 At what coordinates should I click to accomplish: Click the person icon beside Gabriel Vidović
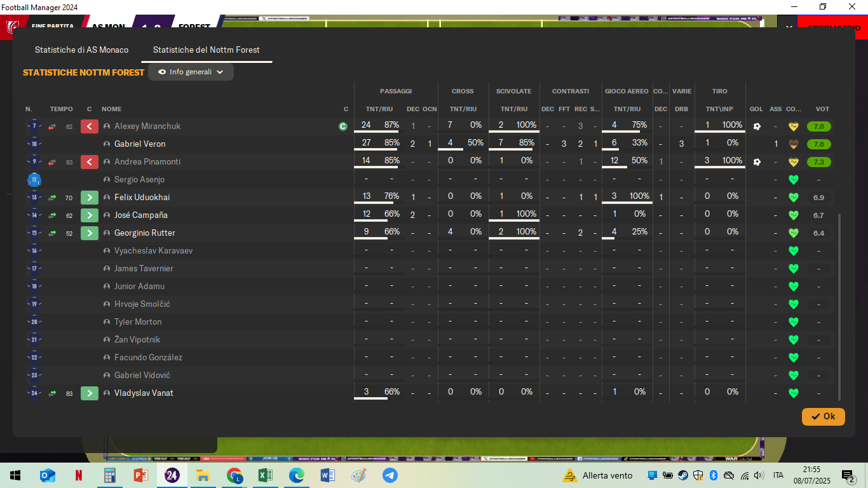click(107, 376)
